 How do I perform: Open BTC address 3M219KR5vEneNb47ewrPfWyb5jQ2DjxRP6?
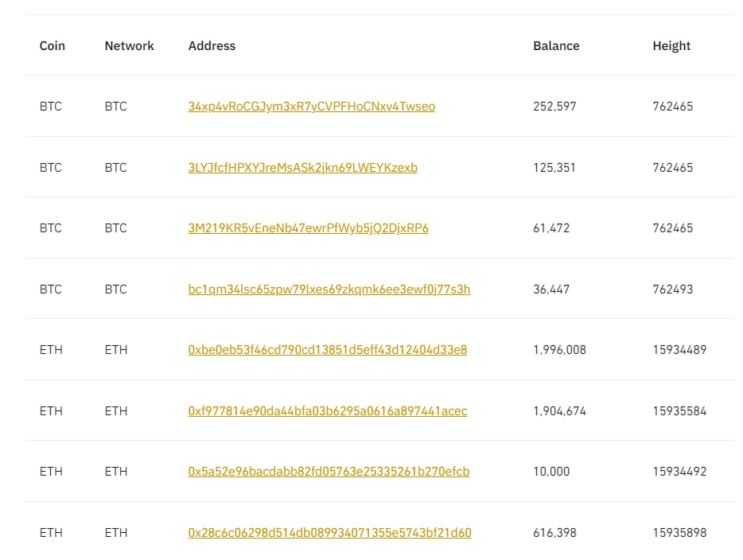click(308, 227)
